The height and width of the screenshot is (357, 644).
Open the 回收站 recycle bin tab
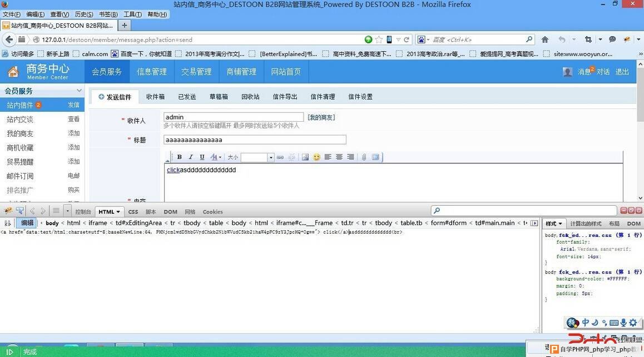coord(250,97)
